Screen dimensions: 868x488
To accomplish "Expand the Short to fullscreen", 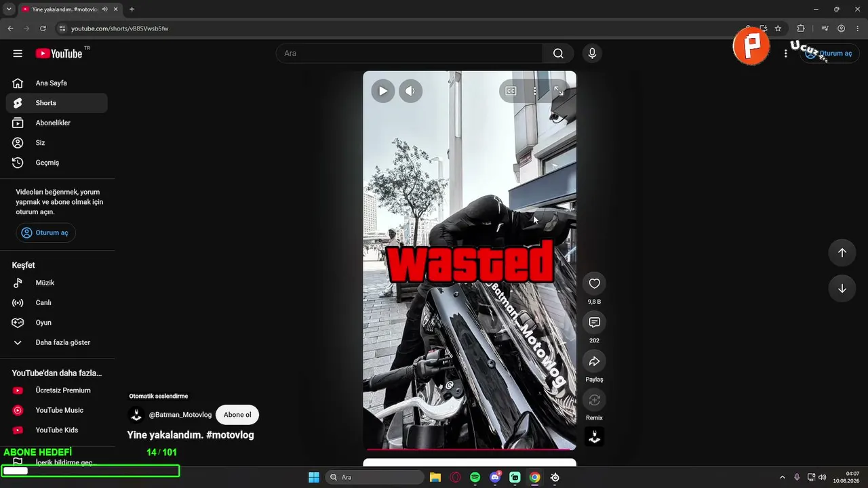I will click(559, 91).
